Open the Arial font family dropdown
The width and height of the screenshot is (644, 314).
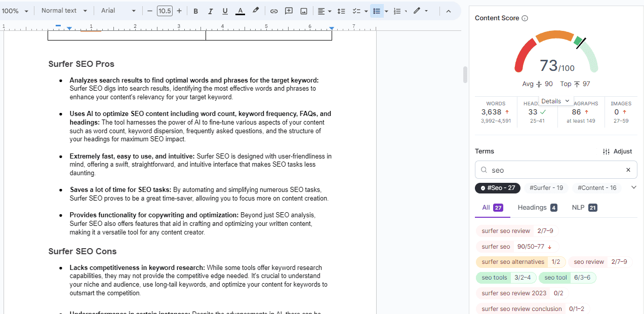(x=117, y=10)
